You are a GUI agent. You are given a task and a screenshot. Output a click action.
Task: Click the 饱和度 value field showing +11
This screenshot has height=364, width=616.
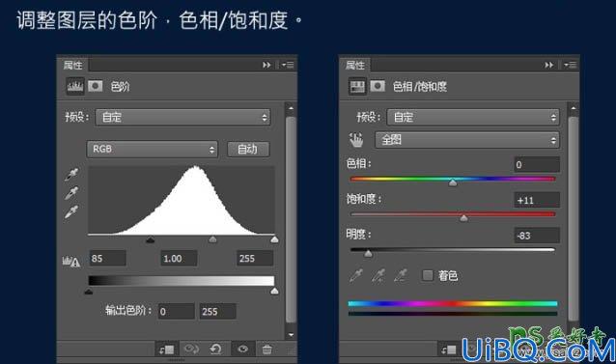pos(537,200)
